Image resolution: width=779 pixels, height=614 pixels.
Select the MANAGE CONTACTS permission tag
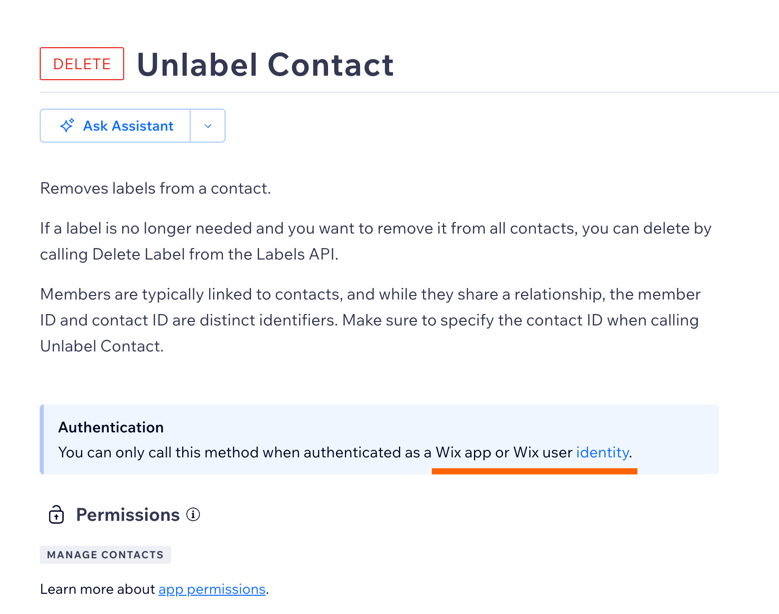tap(105, 555)
